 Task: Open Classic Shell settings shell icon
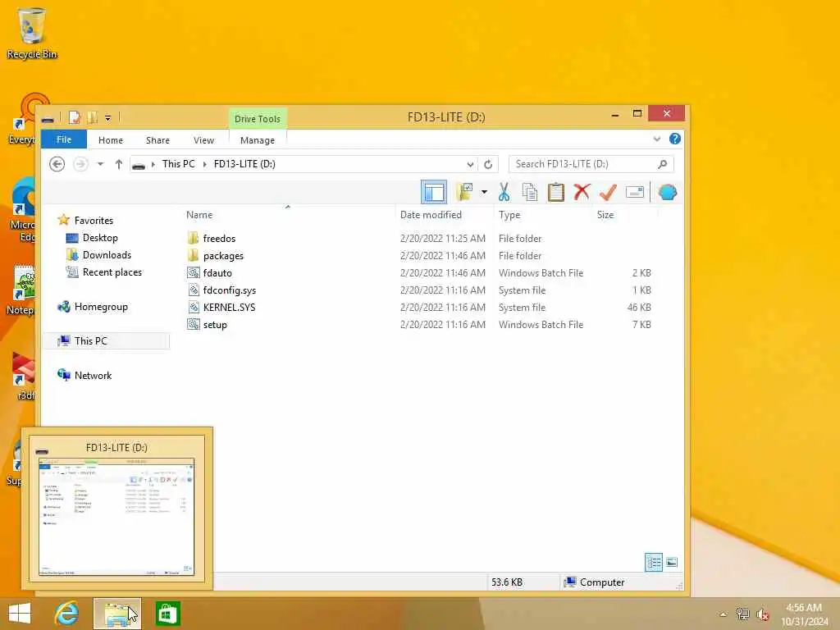tap(668, 192)
